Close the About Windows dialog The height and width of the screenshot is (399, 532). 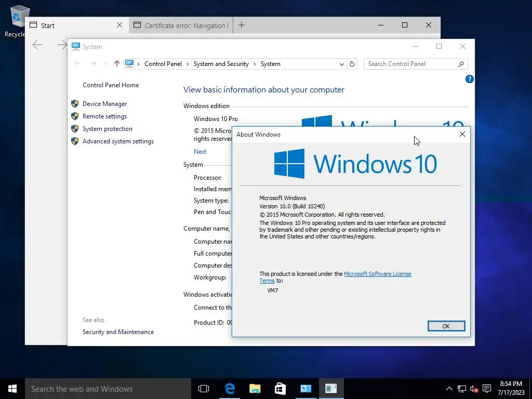click(x=462, y=135)
